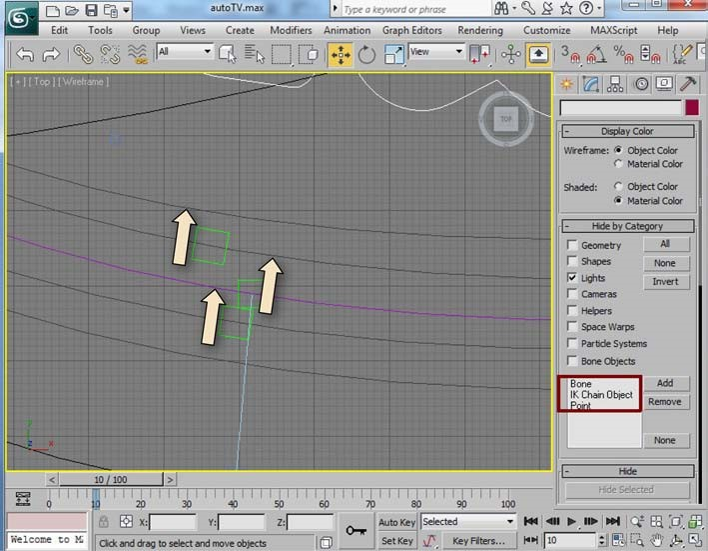708x551 pixels.
Task: Open the View coordinate system dropdown
Action: [x=436, y=51]
